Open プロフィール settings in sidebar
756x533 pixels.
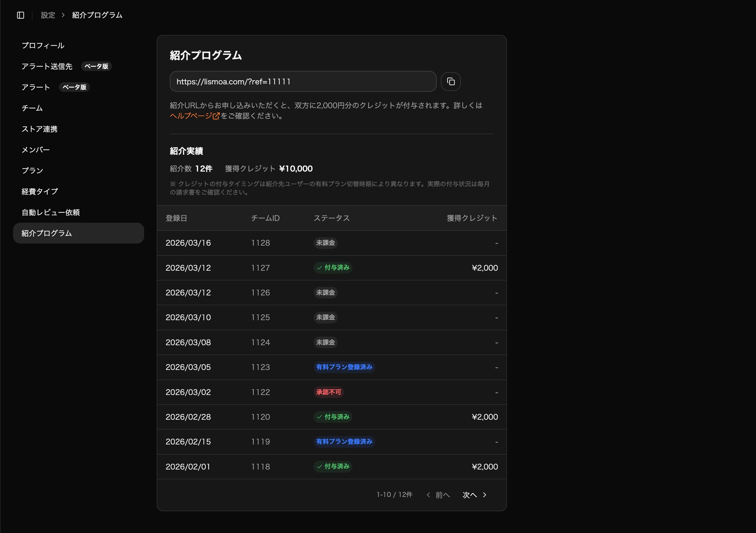click(x=43, y=45)
